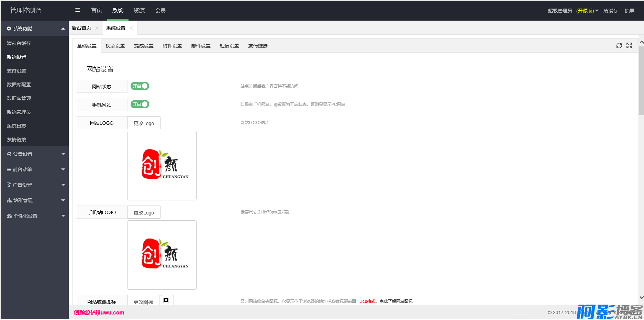Open 系统日志 in the sidebar
The width and height of the screenshot is (644, 320).
[x=34, y=126]
